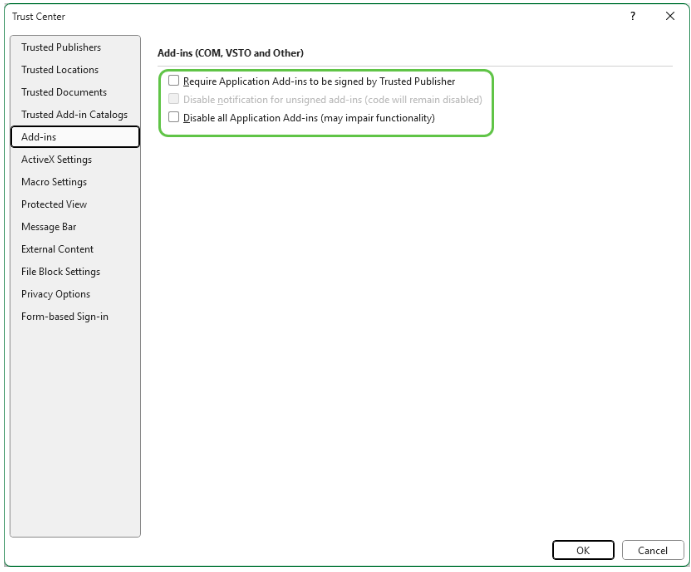This screenshot has height=572, width=691.
Task: Check Disable all Application Add-ins option
Action: click(x=174, y=117)
